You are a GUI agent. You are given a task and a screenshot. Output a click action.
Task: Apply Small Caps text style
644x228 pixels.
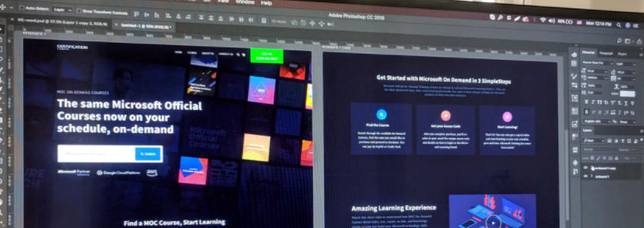coord(605,102)
